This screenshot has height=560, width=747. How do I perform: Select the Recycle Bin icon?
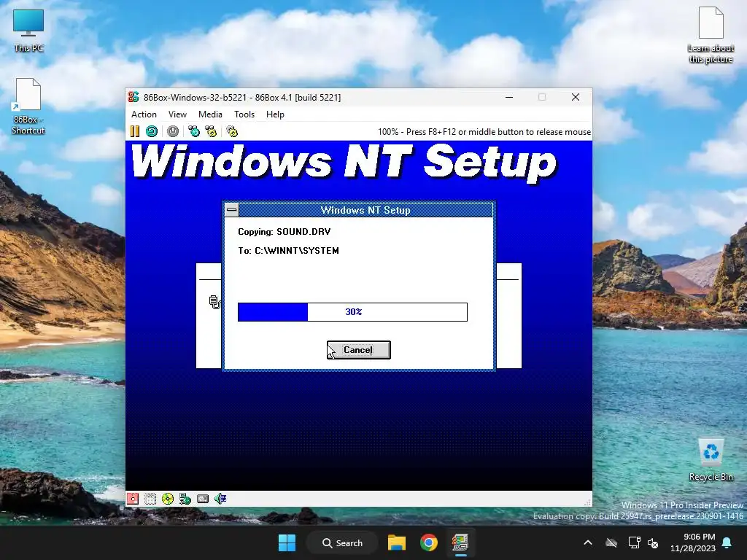[711, 460]
